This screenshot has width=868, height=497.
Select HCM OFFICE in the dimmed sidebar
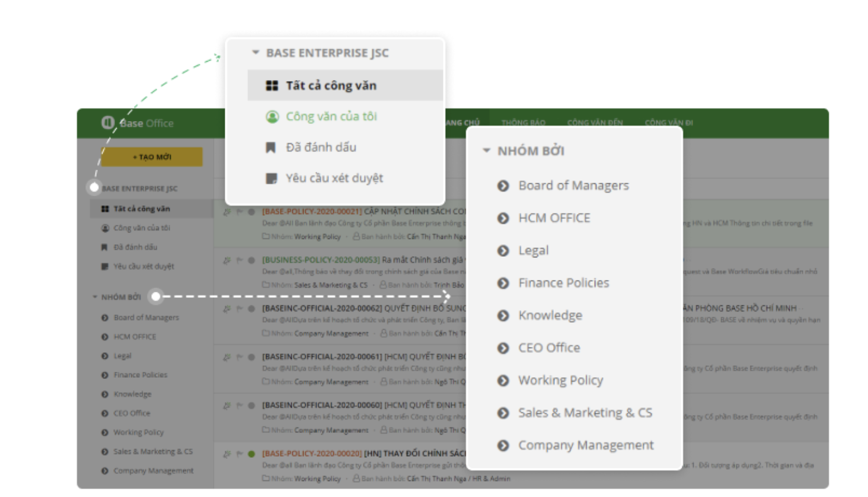point(135,337)
